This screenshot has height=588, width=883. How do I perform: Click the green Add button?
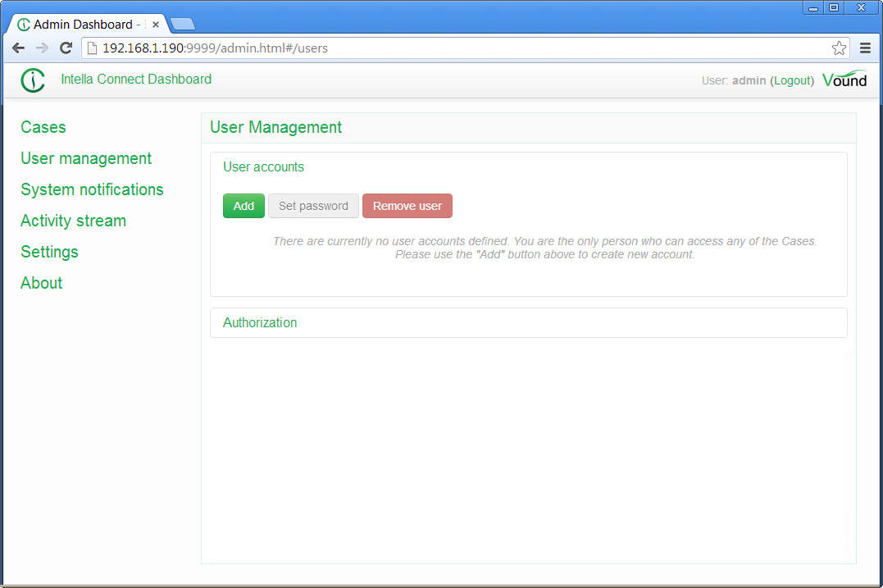coord(244,206)
